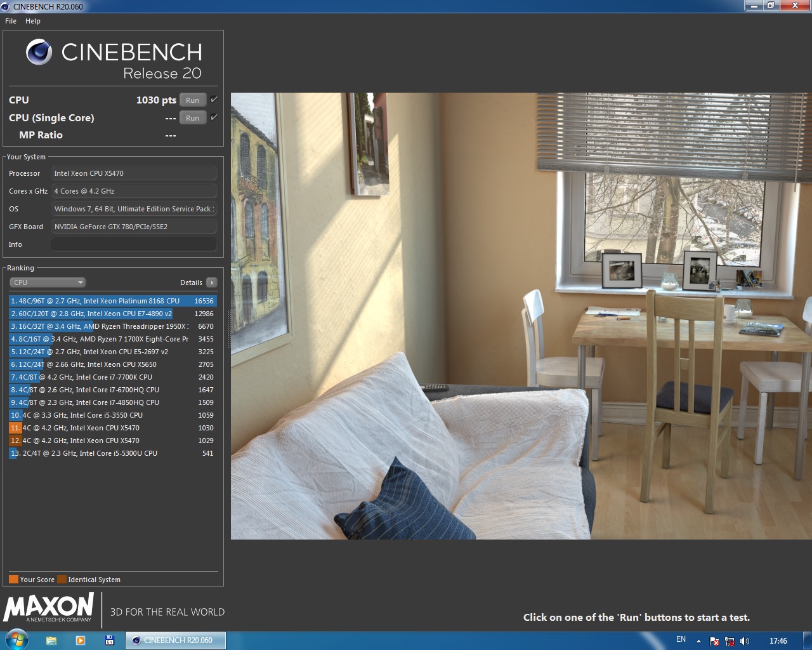Restore down the CINEBENCH window

[x=770, y=6]
